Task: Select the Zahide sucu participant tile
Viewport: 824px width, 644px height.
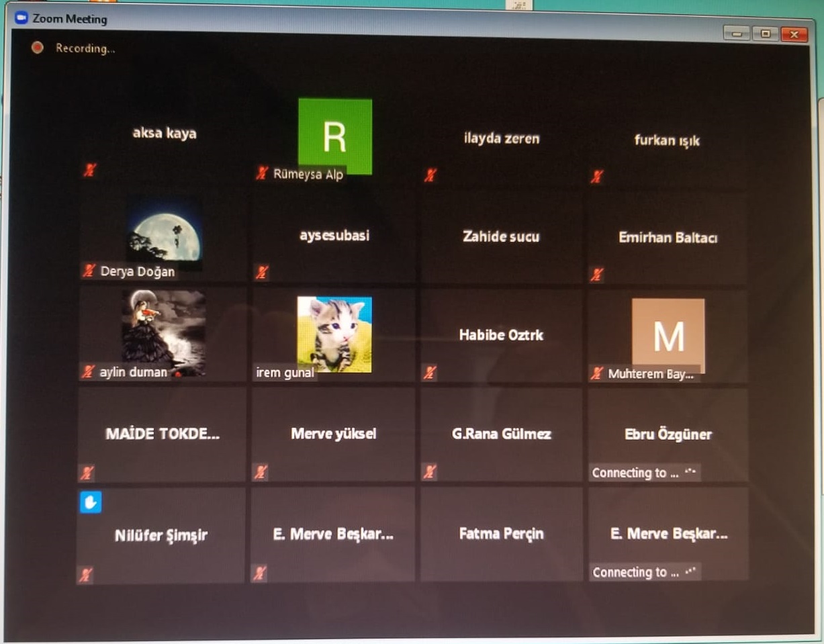Action: pos(501,237)
